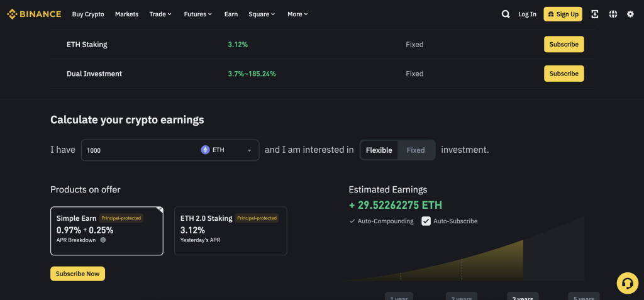Open the language globe icon
644x300 pixels.
(613, 14)
